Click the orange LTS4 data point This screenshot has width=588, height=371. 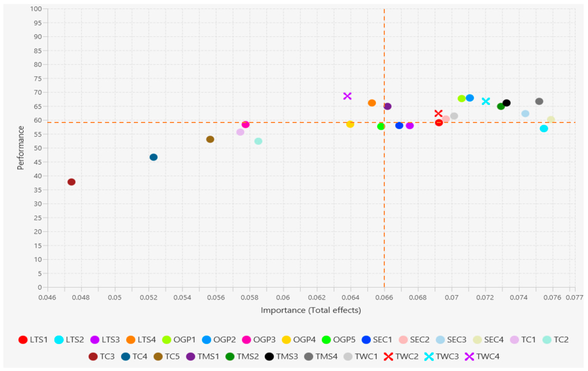pyautogui.click(x=372, y=103)
